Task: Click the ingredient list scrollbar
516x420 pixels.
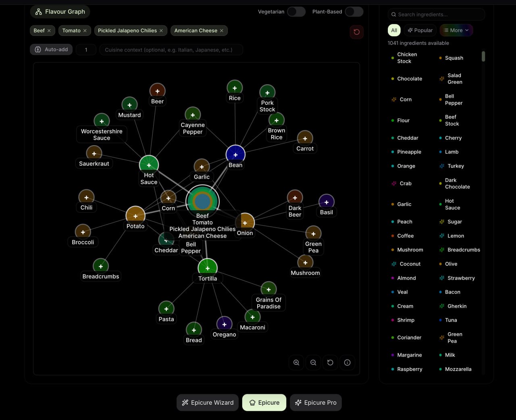Action: click(483, 56)
